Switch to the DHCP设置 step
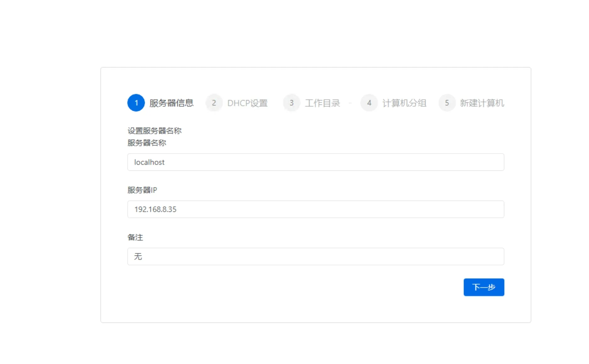The image size is (589, 364). coord(248,103)
